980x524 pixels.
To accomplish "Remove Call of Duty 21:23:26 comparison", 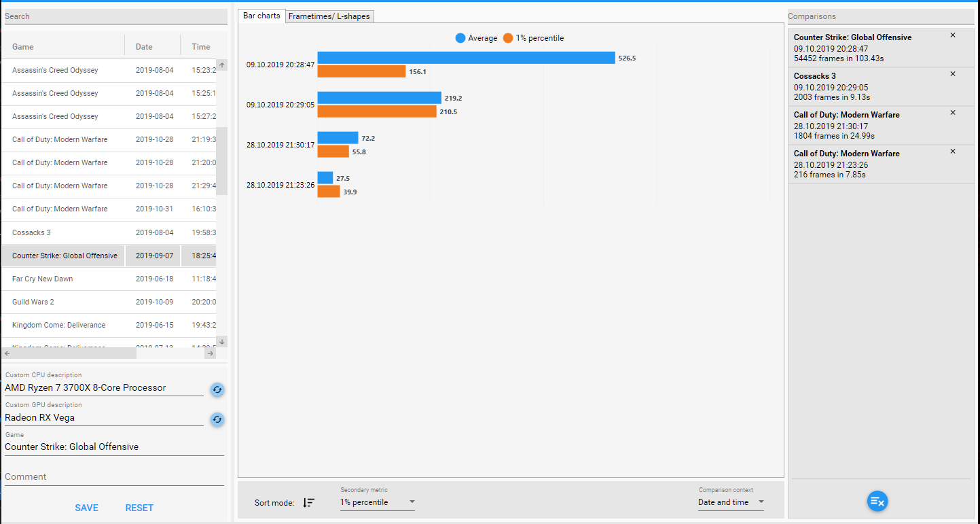I will (x=952, y=151).
